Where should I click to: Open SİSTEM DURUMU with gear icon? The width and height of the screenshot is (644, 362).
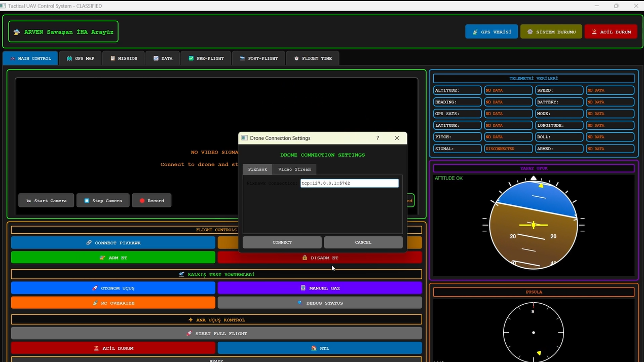551,31
